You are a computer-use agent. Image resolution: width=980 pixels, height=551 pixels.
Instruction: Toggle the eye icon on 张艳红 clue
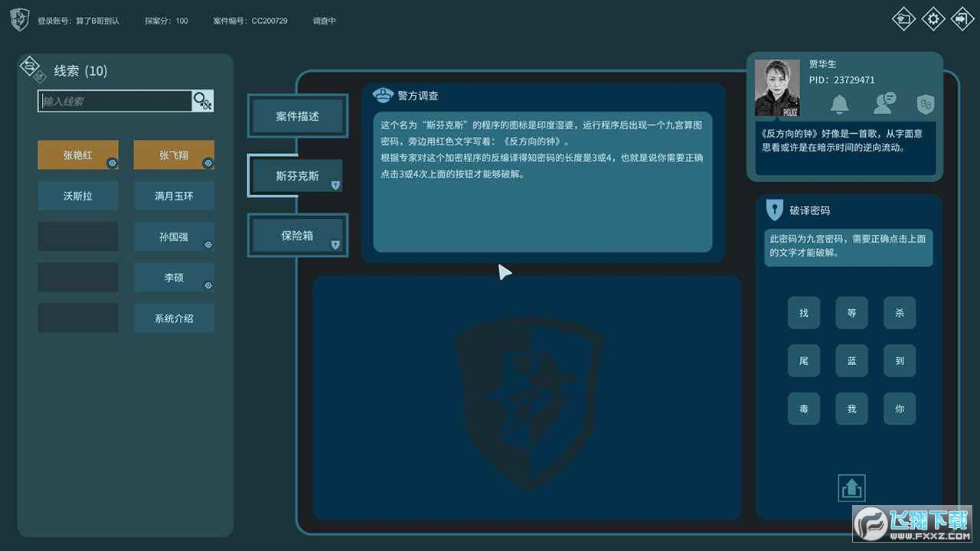[112, 163]
